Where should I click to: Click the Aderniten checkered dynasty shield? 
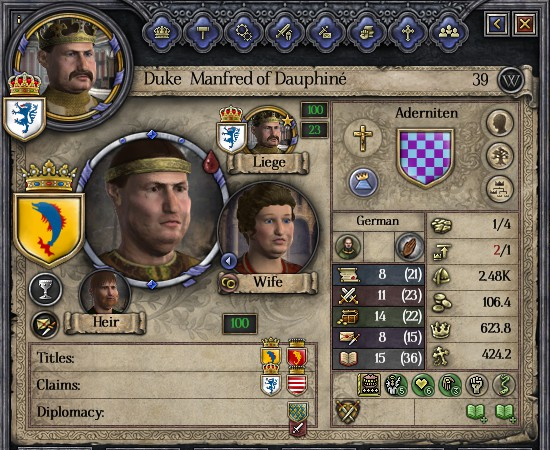(425, 158)
